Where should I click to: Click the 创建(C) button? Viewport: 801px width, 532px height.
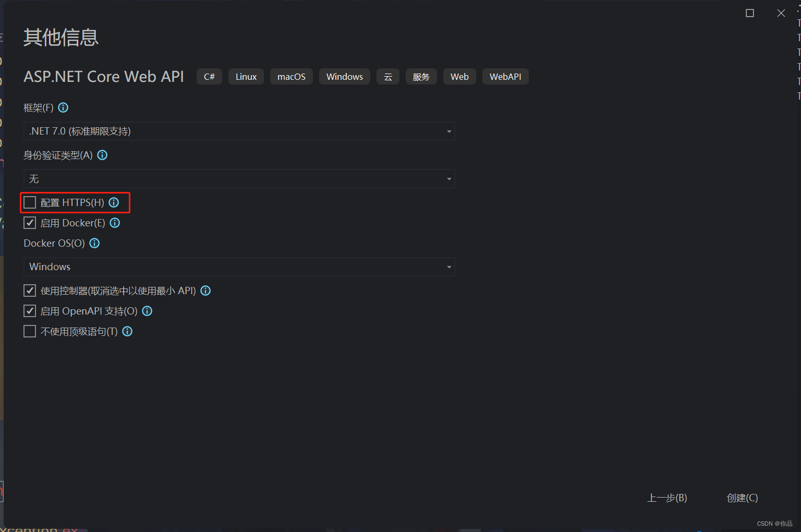[x=742, y=498]
